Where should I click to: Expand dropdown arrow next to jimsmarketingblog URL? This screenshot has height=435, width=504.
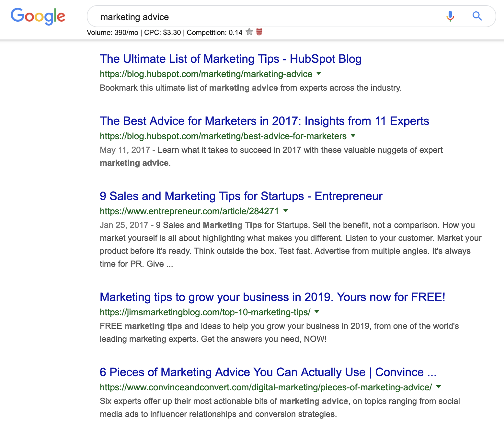[x=317, y=312]
